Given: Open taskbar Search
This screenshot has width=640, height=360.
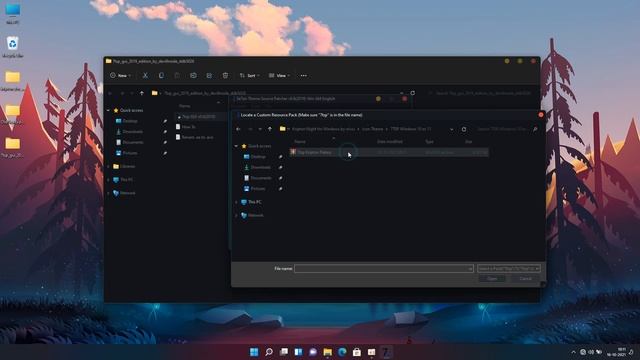Looking at the screenshot, I should tap(269, 352).
